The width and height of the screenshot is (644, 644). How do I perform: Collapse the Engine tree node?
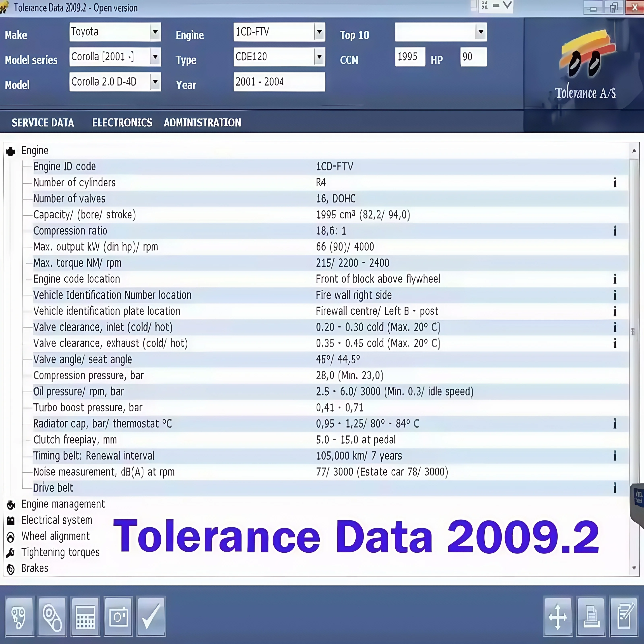(35, 151)
